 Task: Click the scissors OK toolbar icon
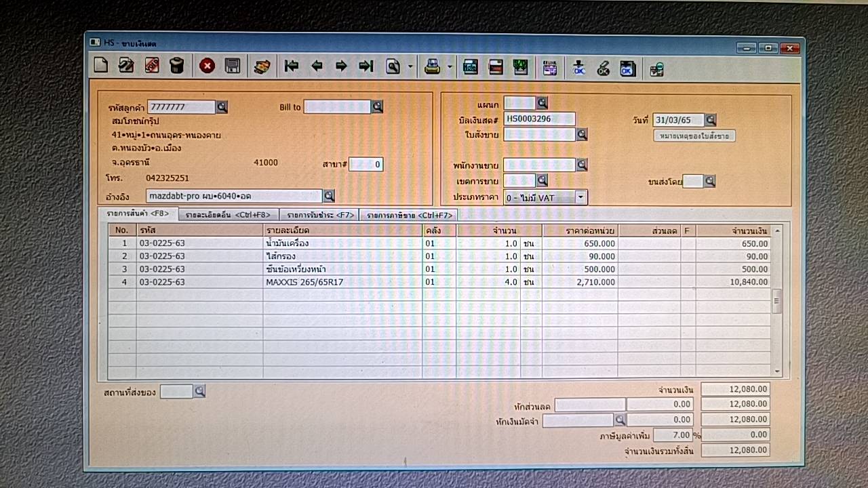click(603, 68)
